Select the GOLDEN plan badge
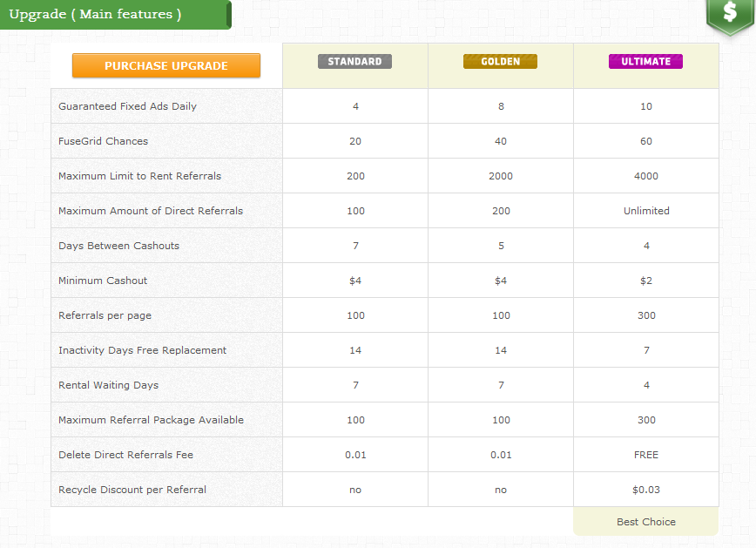 [x=501, y=61]
